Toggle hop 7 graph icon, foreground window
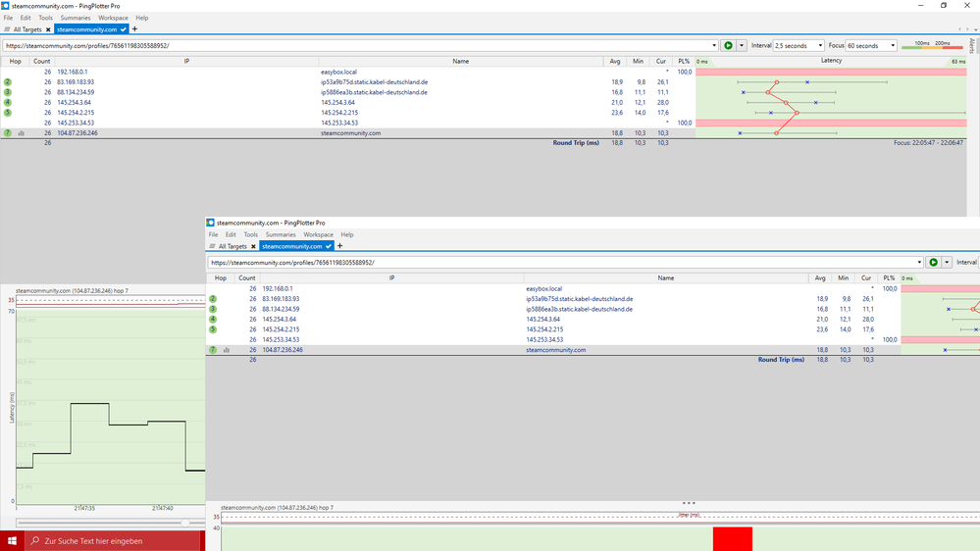Viewport: 980px width, 551px height. point(227,350)
